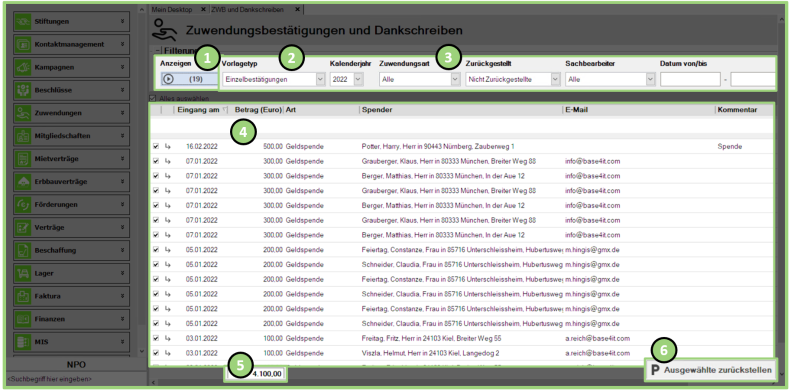The image size is (791, 392).
Task: Click the arrow icon in the Viszla, Helmut row
Action: (167, 353)
